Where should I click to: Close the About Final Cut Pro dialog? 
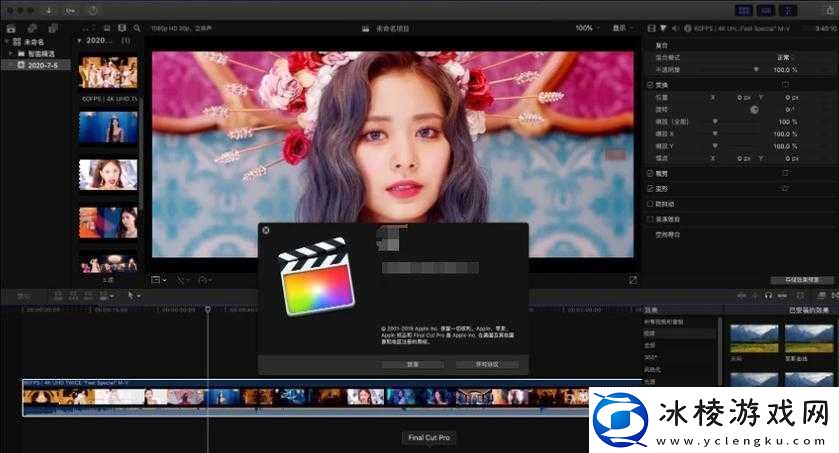pos(266,230)
